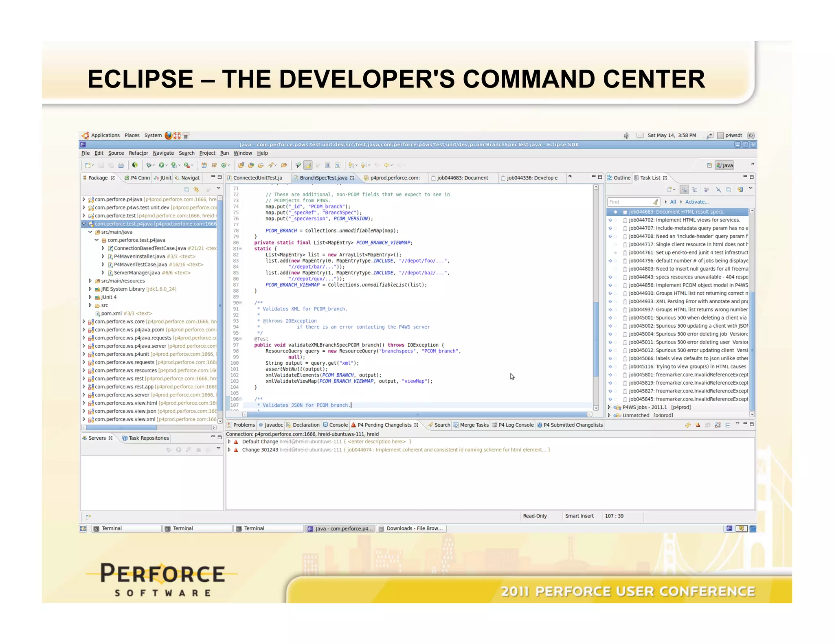This screenshot has width=834, height=644.
Task: Open the File menu
Action: coord(86,153)
